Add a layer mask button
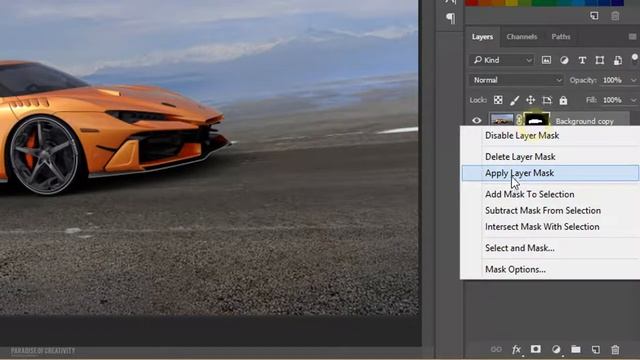Image resolution: width=640 pixels, height=360 pixels. tap(536, 349)
